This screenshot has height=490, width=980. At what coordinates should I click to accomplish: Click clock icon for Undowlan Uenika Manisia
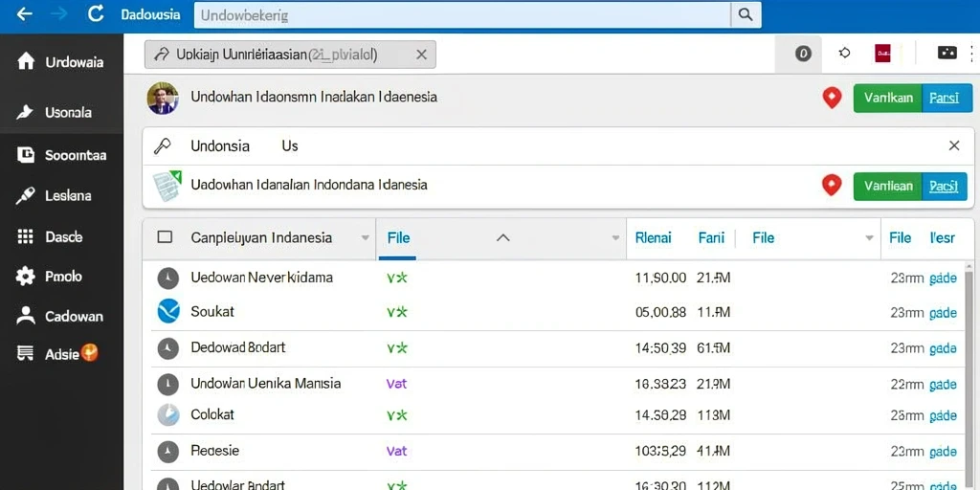167,384
